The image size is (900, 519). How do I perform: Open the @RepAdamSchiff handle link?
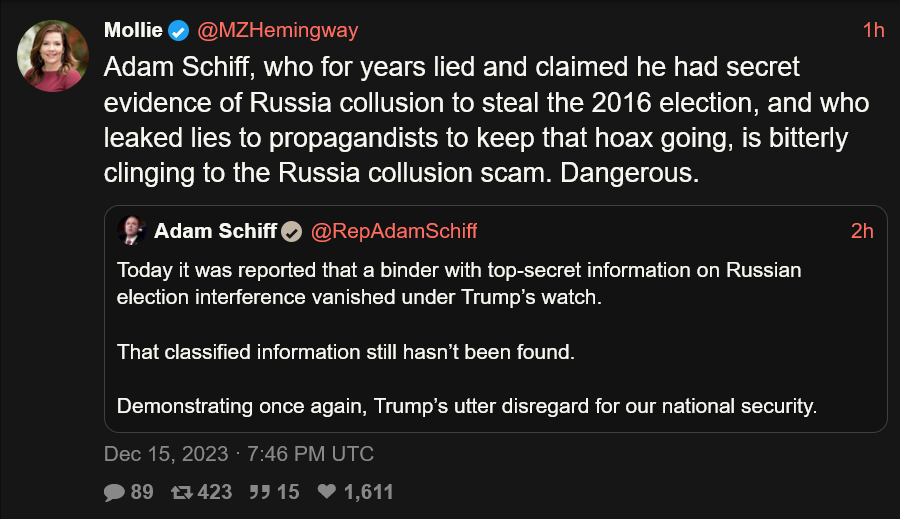pos(394,231)
